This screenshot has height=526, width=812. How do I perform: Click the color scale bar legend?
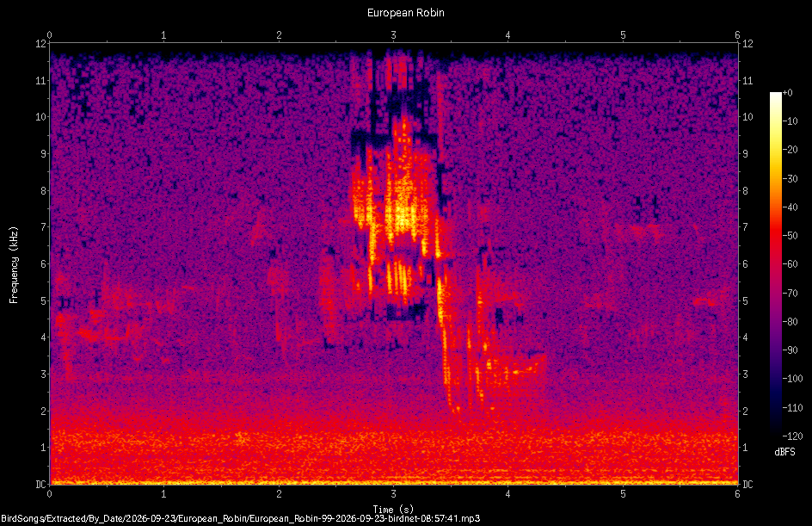775,264
